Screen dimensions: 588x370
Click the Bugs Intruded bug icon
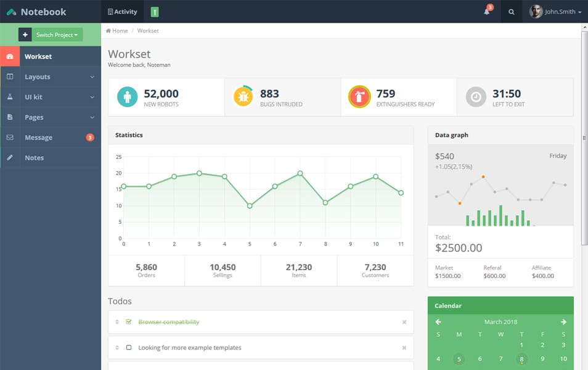(x=243, y=96)
